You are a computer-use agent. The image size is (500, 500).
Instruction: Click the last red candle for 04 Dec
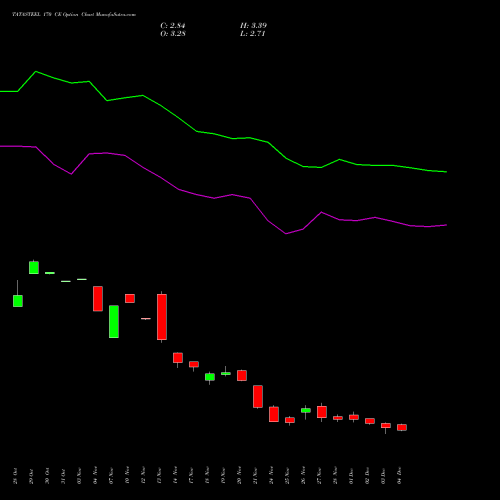pyautogui.click(x=402, y=427)
